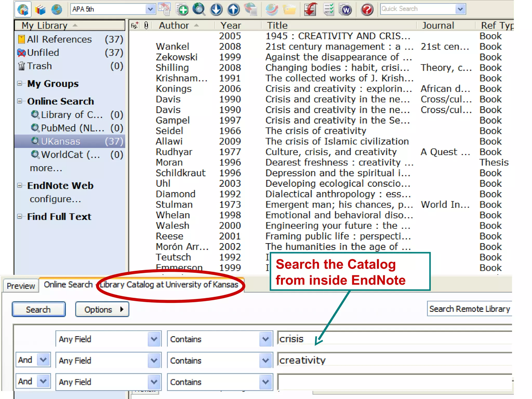Screen dimensions: 532x399
Task: Click the Format Bibliography checklist icon
Action: click(329, 9)
